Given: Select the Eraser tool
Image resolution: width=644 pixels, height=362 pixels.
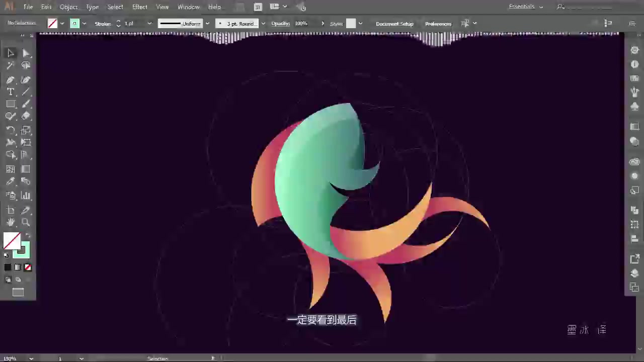Looking at the screenshot, I should [x=26, y=116].
